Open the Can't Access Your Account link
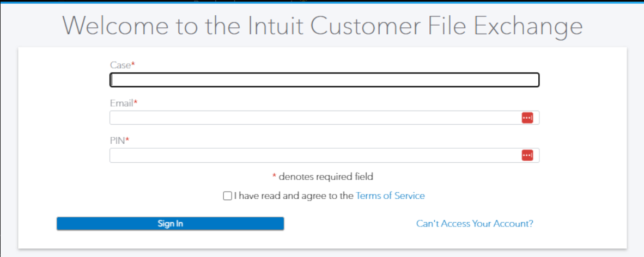 point(475,223)
